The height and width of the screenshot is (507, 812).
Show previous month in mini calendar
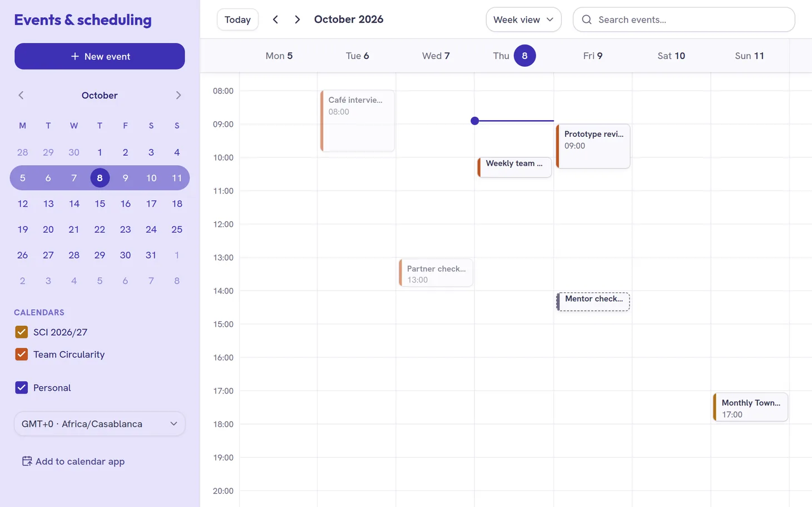[21, 95]
